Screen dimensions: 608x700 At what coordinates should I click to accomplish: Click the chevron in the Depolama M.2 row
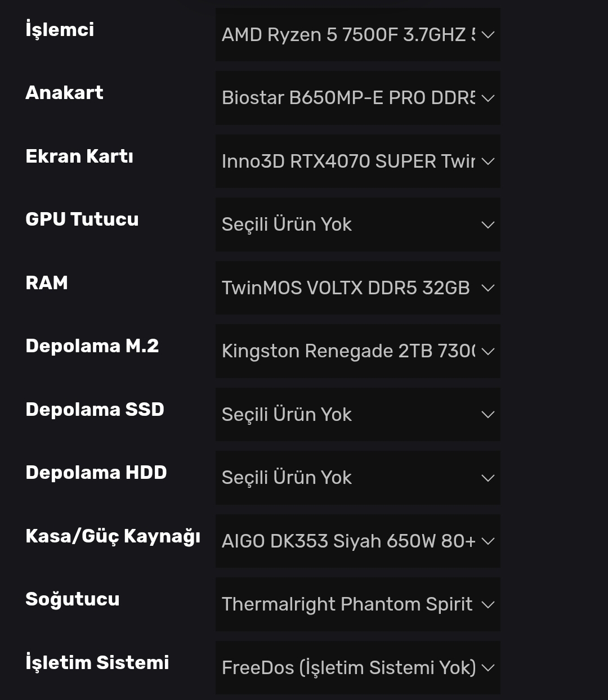click(488, 351)
